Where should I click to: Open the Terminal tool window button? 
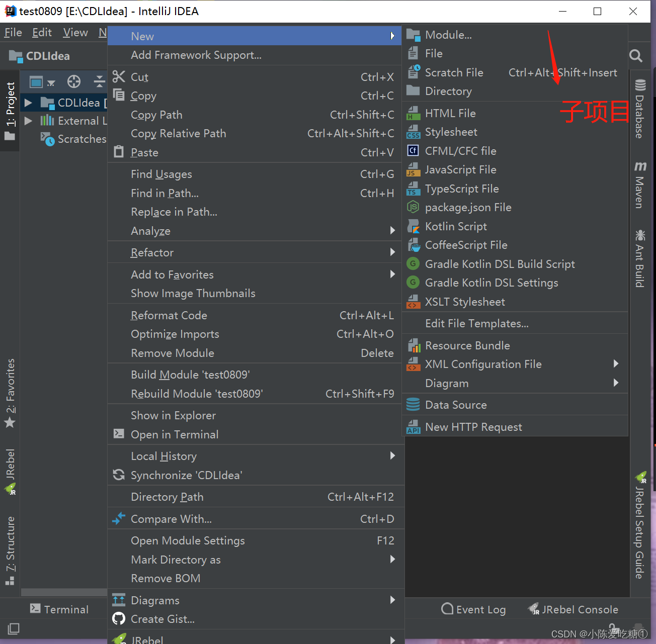pos(59,609)
